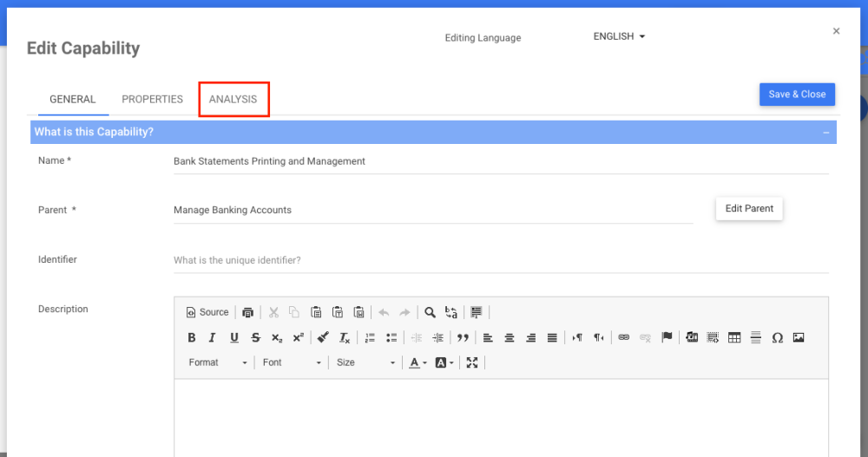
Task: Insert an anchor with the flag icon
Action: [667, 337]
